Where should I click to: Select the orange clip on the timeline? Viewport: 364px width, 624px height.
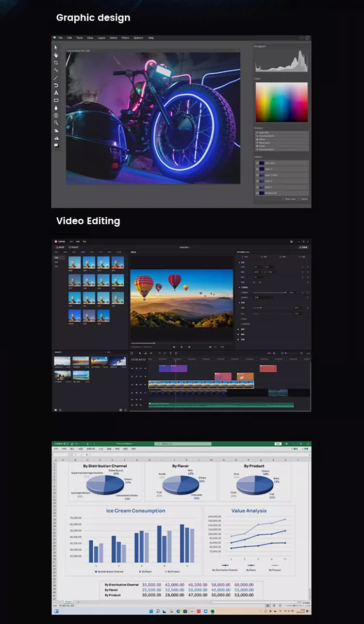245,376
